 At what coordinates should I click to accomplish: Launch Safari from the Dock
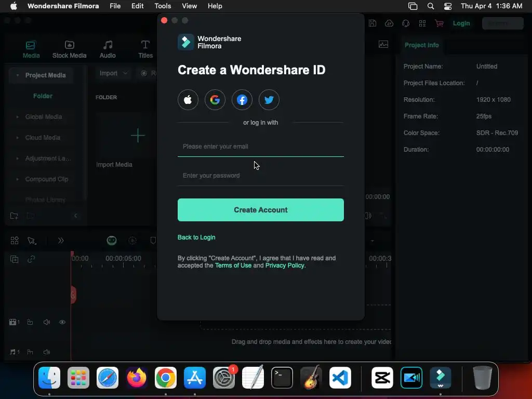point(107,378)
